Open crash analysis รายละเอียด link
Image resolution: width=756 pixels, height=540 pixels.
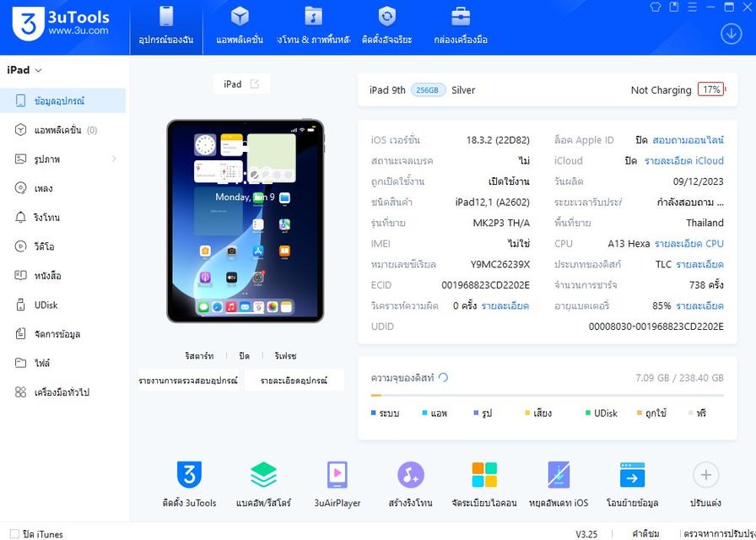505,306
